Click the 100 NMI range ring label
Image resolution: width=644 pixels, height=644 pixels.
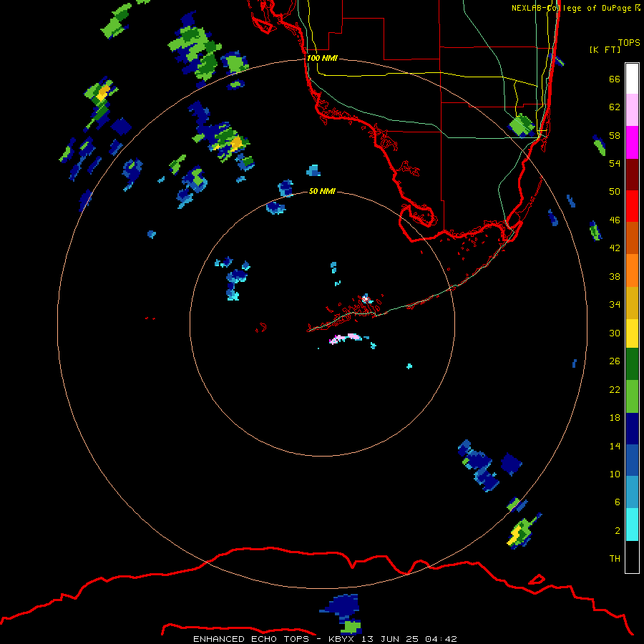[322, 59]
